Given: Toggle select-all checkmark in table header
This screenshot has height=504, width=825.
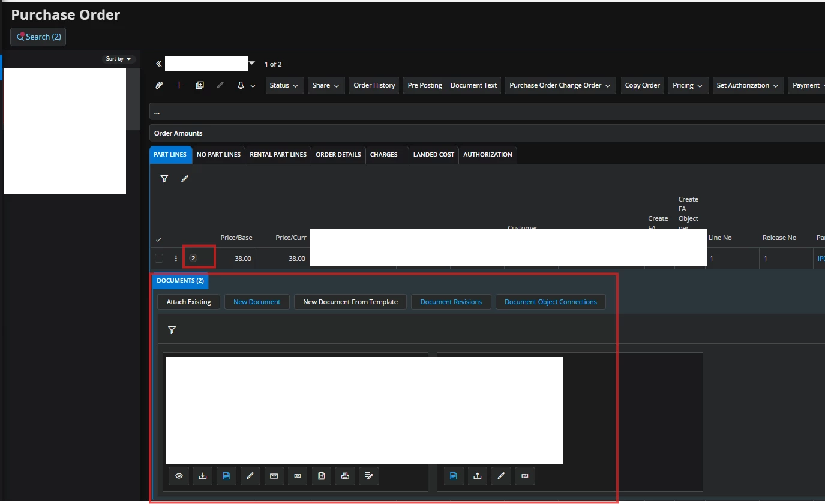Looking at the screenshot, I should tap(158, 239).
